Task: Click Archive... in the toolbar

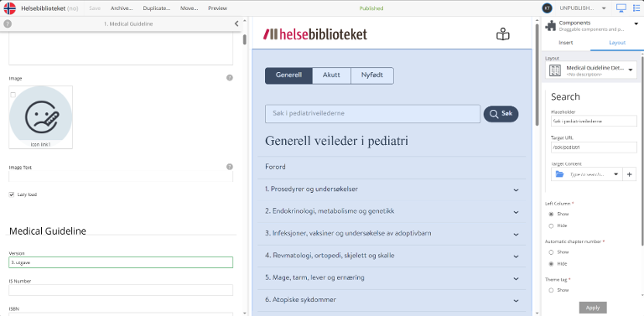Action: pos(122,8)
